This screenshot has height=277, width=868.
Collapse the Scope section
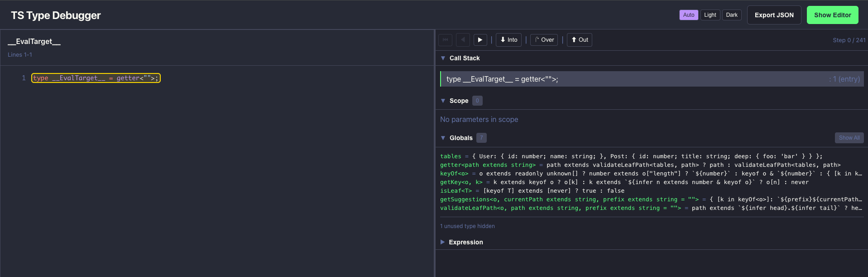coord(443,101)
